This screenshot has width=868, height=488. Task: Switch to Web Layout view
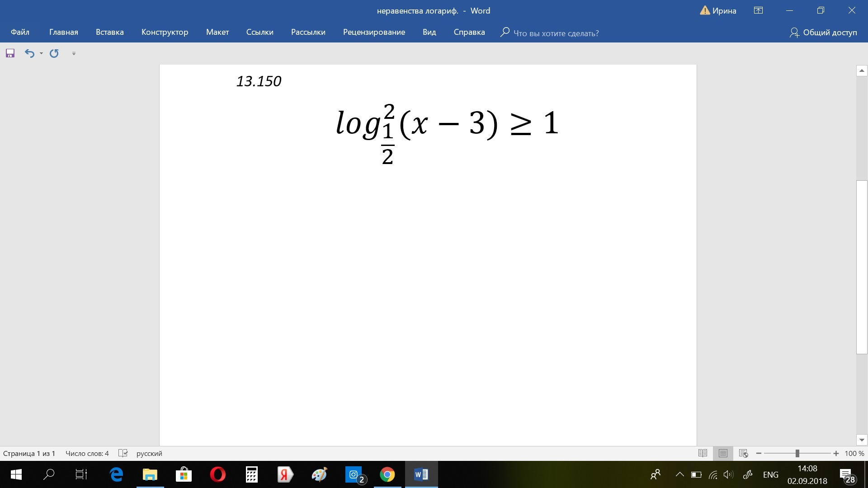(x=743, y=453)
